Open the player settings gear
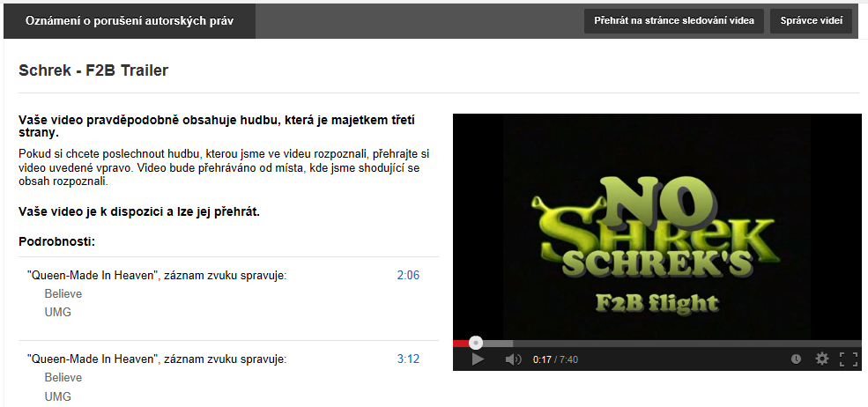The width and height of the screenshot is (868, 407). point(822,359)
